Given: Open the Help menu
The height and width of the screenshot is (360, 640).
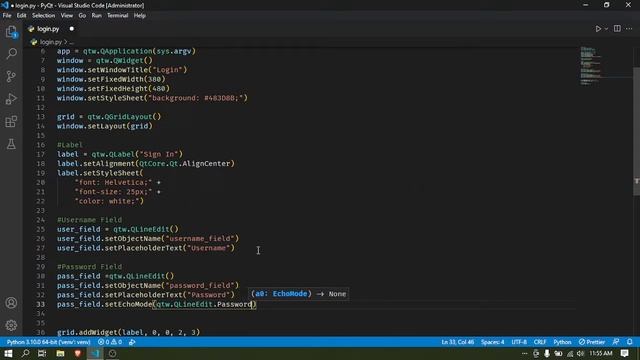Looking at the screenshot, I should tap(140, 16).
